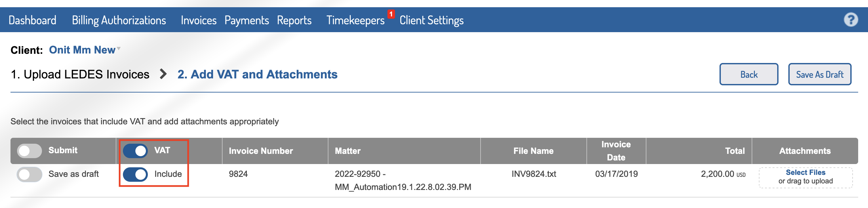Image resolution: width=868 pixels, height=208 pixels.
Task: Click the Back button
Action: click(749, 74)
